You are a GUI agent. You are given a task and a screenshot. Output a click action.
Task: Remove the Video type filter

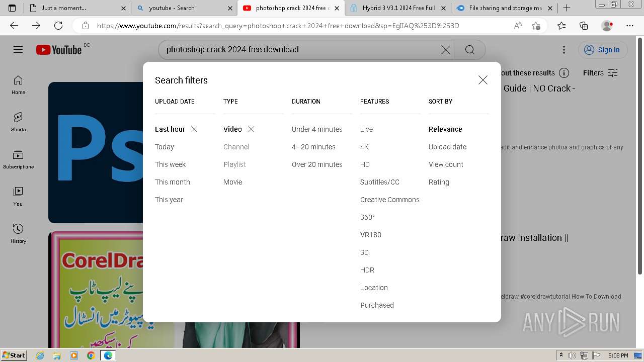pos(251,129)
